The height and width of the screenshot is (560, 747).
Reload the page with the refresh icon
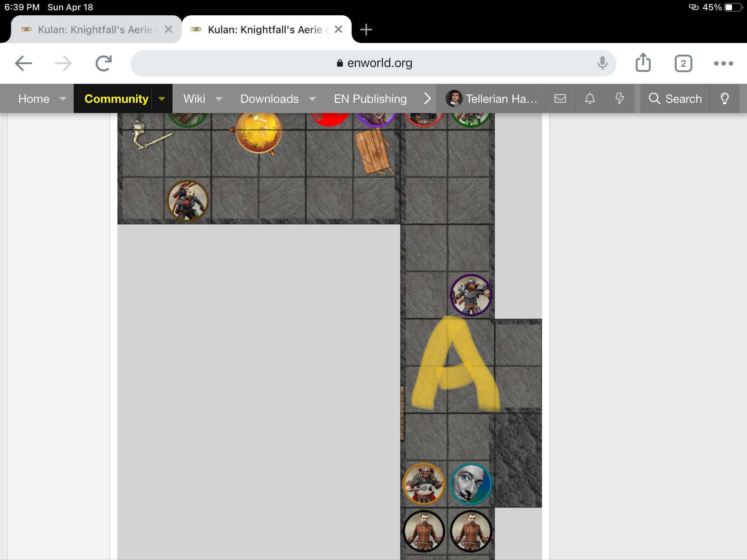click(x=104, y=63)
